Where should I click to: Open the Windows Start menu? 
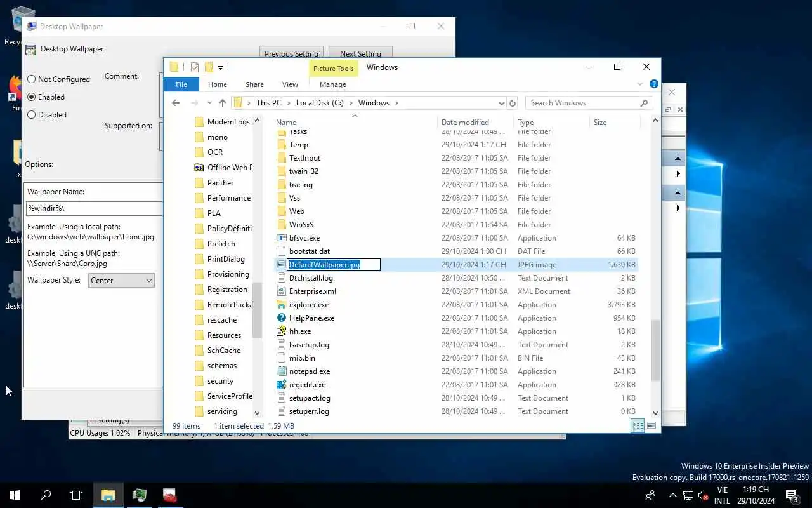pos(15,495)
